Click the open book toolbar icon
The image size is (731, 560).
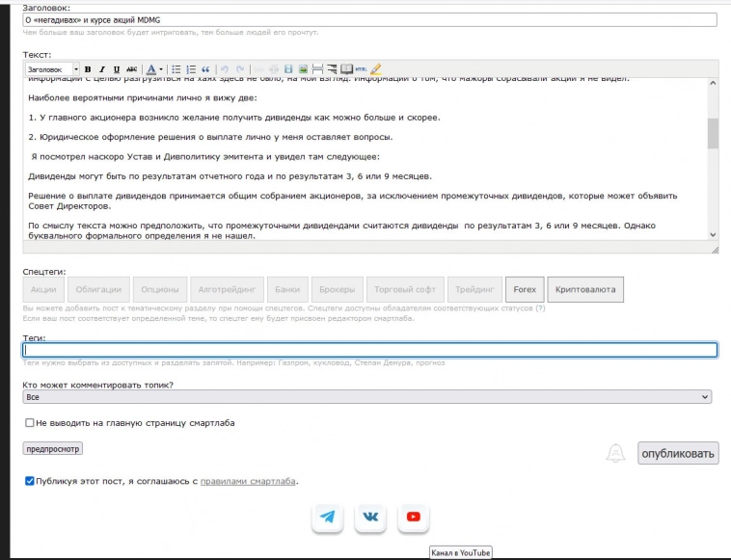(x=346, y=69)
